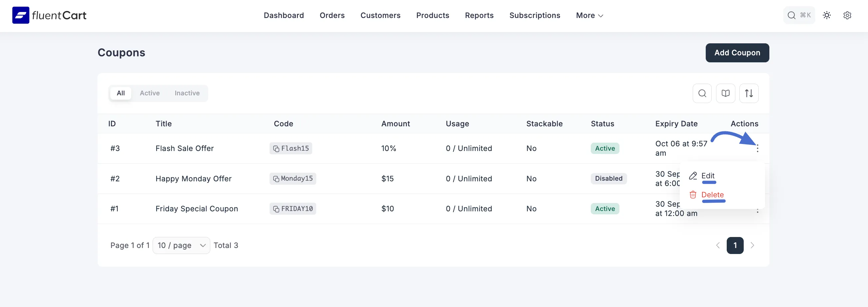
Task: Open actions menu for Friday Special Coupon
Action: 757,211
